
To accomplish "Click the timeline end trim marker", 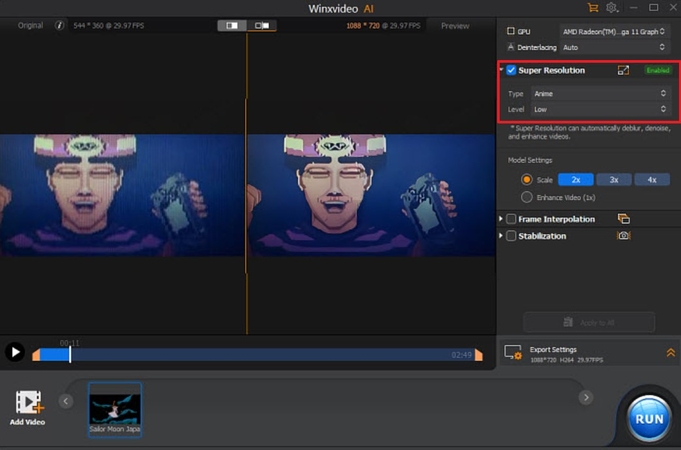I will [x=479, y=354].
